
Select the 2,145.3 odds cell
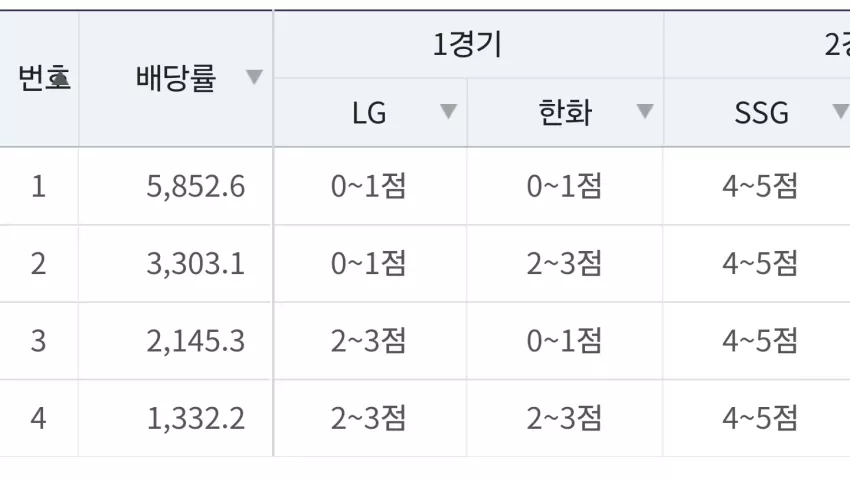[x=176, y=341]
